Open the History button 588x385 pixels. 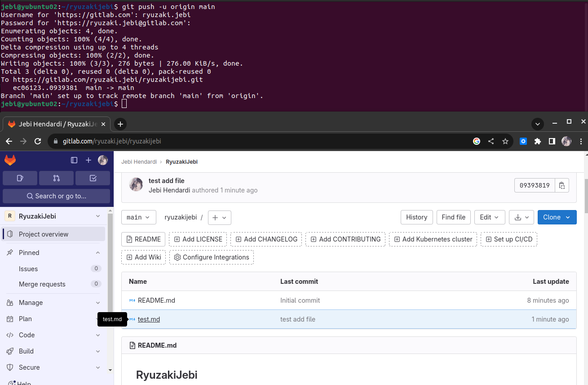[416, 217]
